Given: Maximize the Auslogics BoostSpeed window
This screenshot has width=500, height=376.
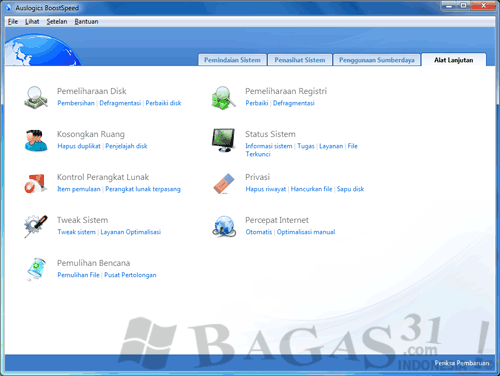Looking at the screenshot, I should (x=464, y=6).
